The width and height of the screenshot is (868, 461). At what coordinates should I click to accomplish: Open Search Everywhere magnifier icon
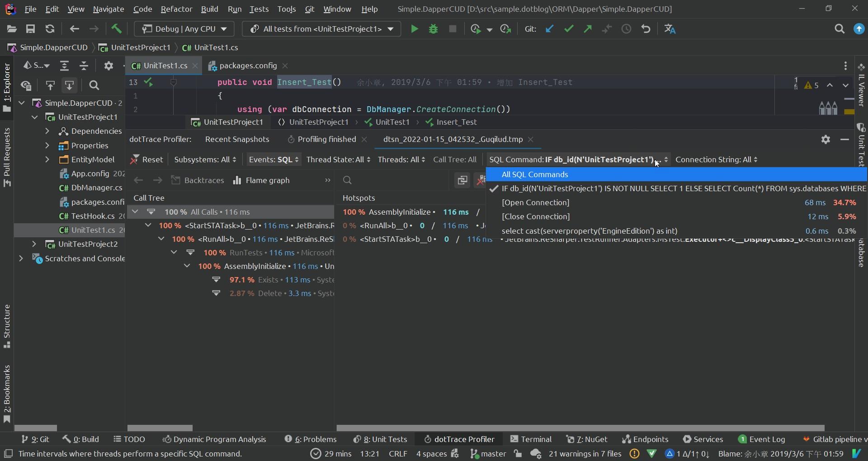click(840, 29)
